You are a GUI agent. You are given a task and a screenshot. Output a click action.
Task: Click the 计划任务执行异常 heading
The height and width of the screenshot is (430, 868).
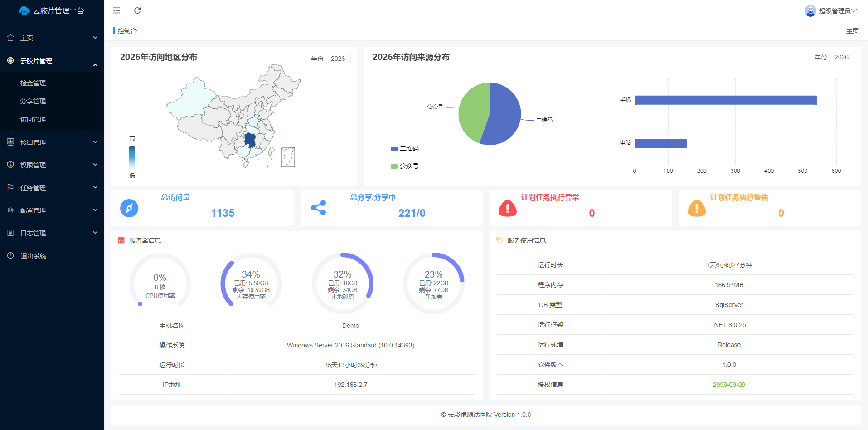coord(550,197)
